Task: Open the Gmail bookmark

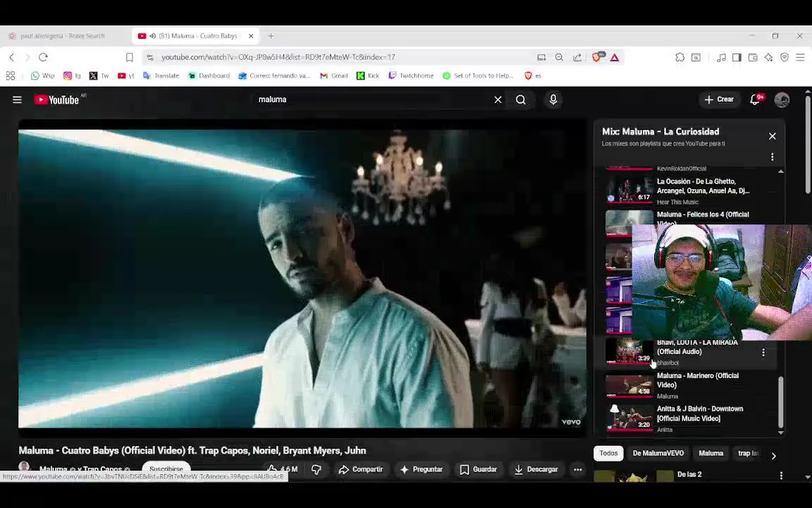Action: point(333,75)
